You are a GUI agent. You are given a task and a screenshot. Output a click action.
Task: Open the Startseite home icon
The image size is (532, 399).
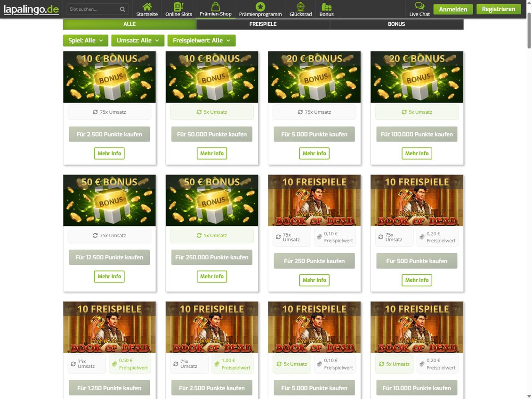pyautogui.click(x=147, y=7)
